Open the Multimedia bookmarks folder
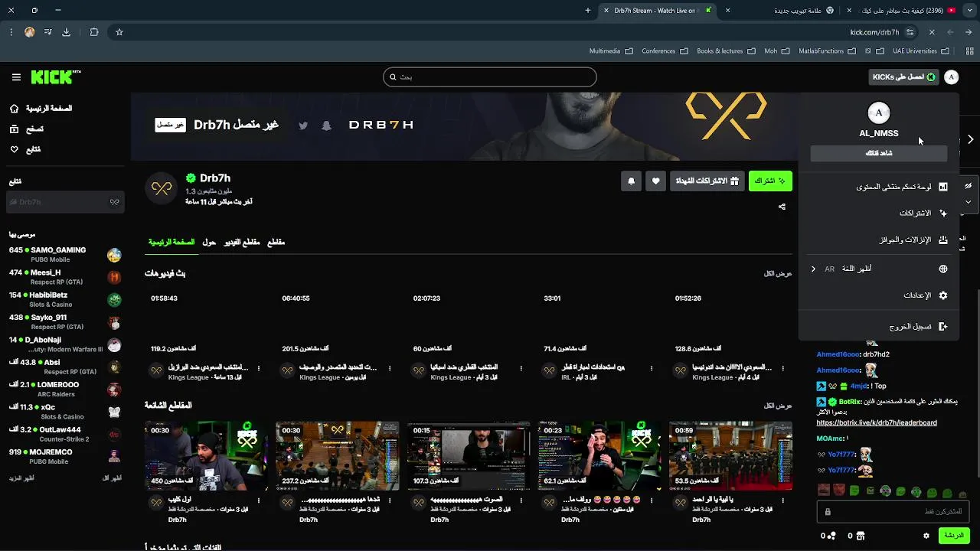This screenshot has height=551, width=980. point(611,51)
